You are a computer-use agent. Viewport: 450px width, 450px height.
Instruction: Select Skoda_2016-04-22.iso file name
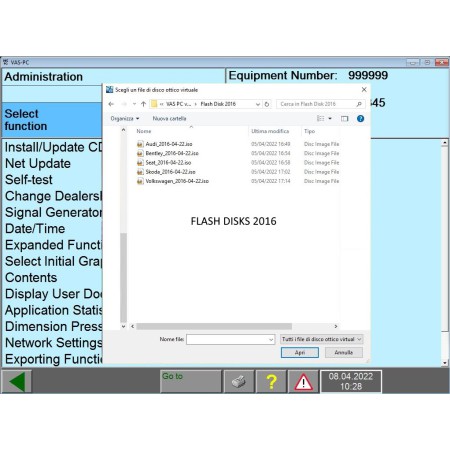tap(170, 172)
